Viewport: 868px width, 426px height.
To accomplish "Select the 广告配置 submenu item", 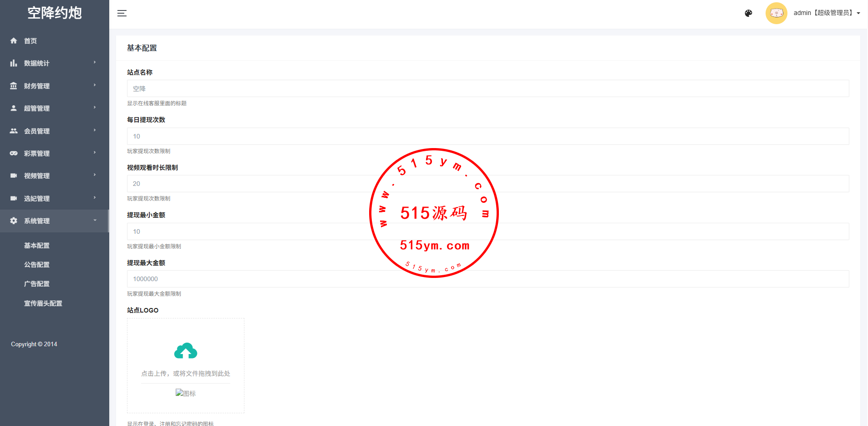I will pos(37,284).
